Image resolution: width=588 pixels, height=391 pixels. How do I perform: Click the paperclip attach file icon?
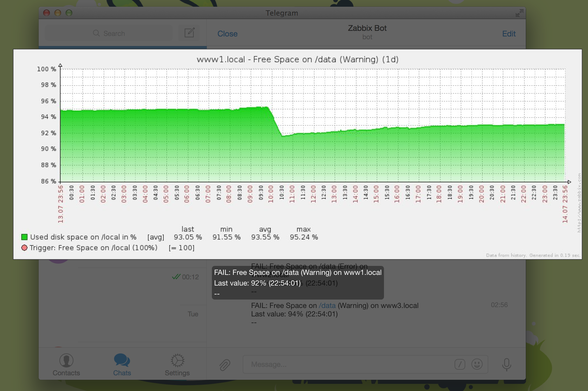tap(225, 365)
